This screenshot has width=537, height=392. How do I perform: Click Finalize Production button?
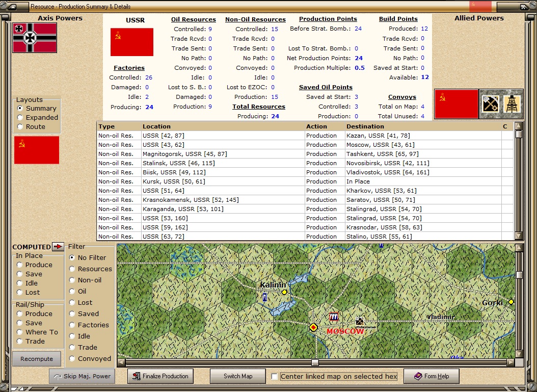click(x=160, y=376)
